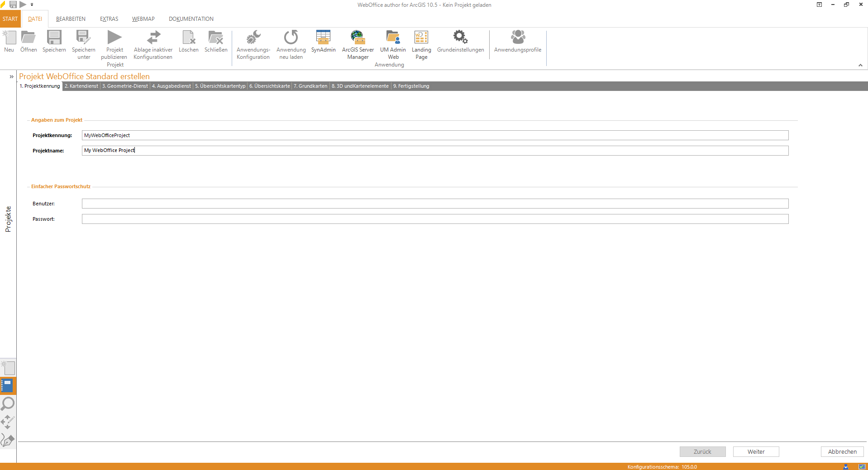Open quick access toolbar dropdown arrow

tap(32, 5)
